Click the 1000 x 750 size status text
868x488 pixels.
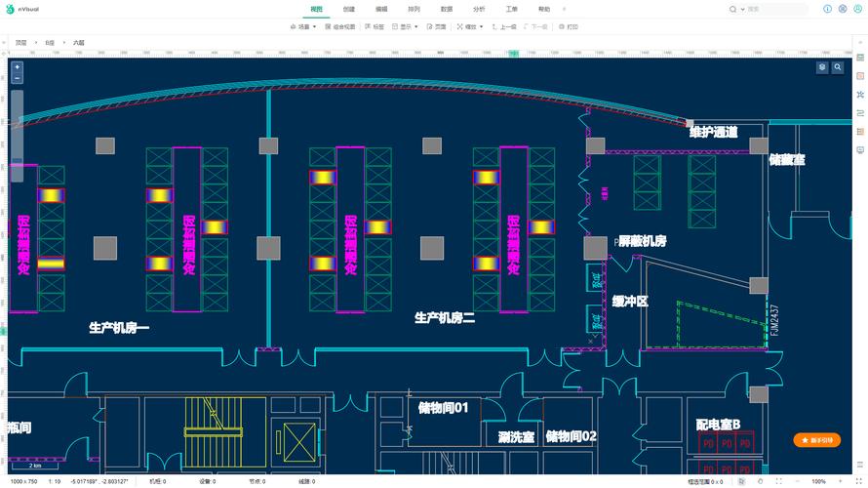pos(23,481)
